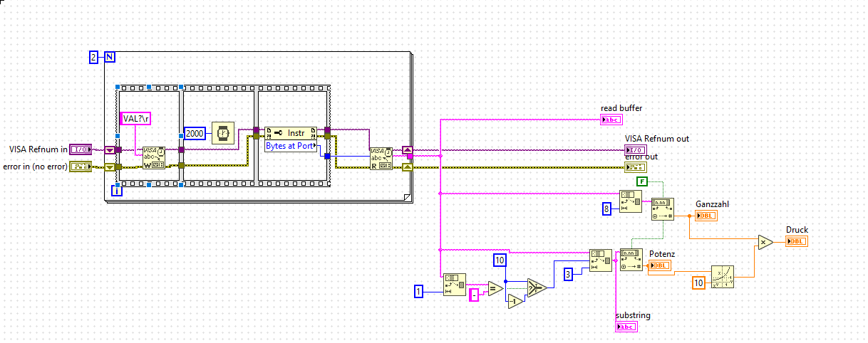Click the VISA Refnum out label

pyautogui.click(x=657, y=139)
